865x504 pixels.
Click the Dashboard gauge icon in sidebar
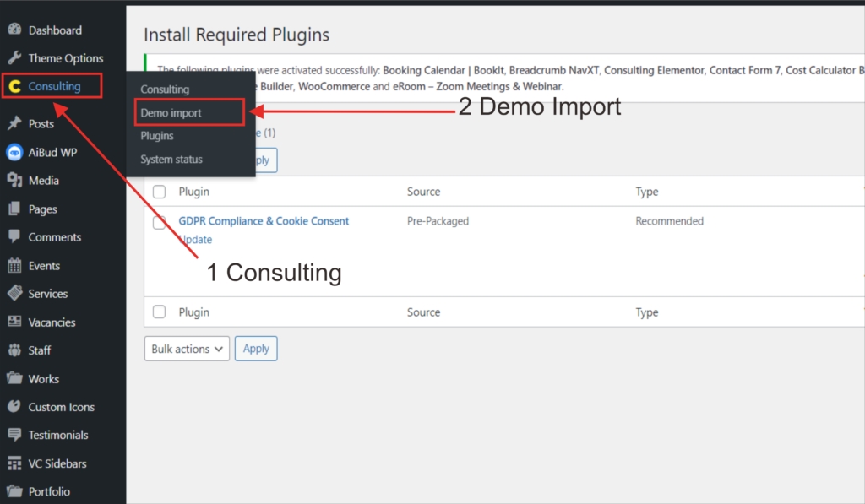[x=14, y=30]
